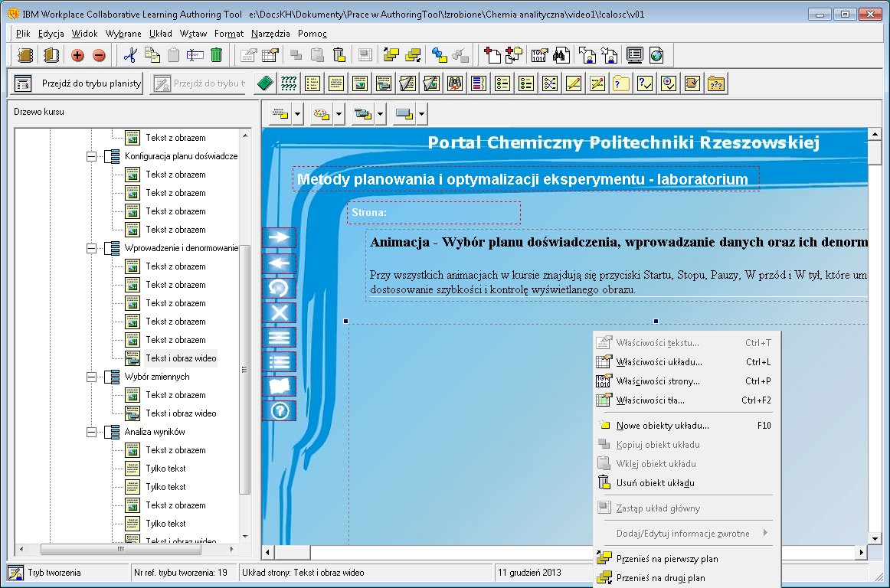
Task: Click the page view scroll up arrow
Action: click(x=875, y=135)
